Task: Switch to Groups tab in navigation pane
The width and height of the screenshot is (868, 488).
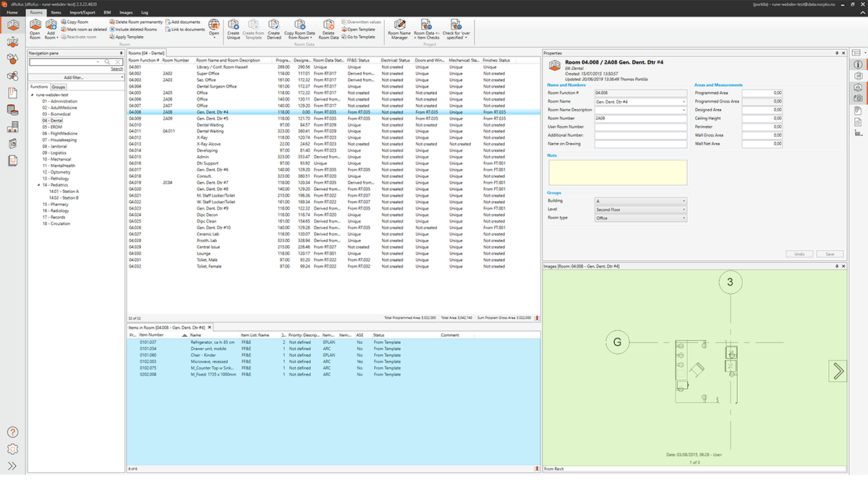Action: click(x=58, y=87)
